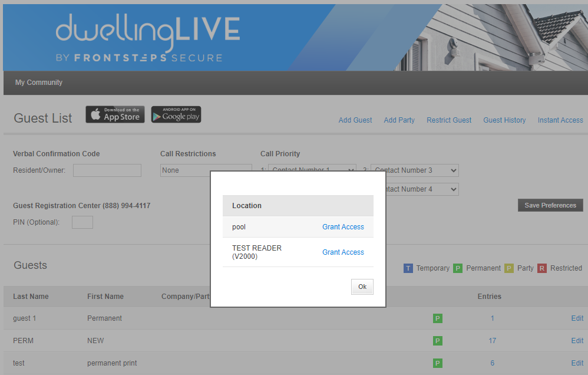This screenshot has width=588, height=375.
Task: Open the Contact Number 3 dropdown
Action: tap(415, 170)
